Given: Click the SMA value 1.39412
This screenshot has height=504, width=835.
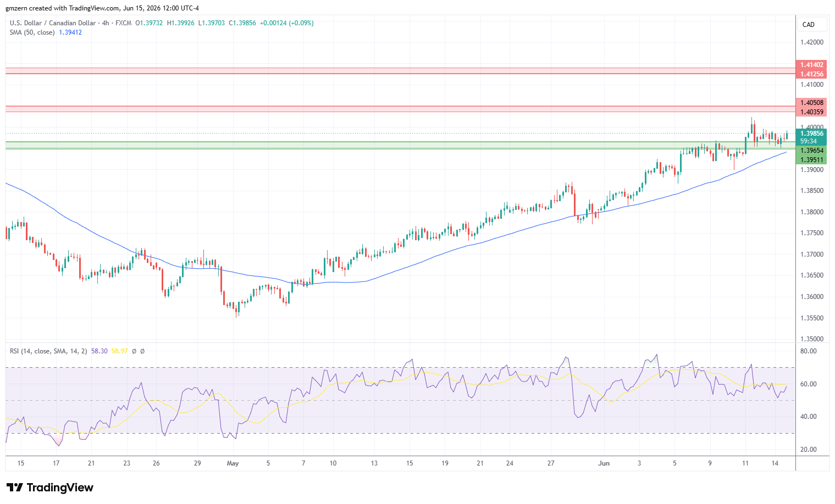Looking at the screenshot, I should (x=70, y=32).
